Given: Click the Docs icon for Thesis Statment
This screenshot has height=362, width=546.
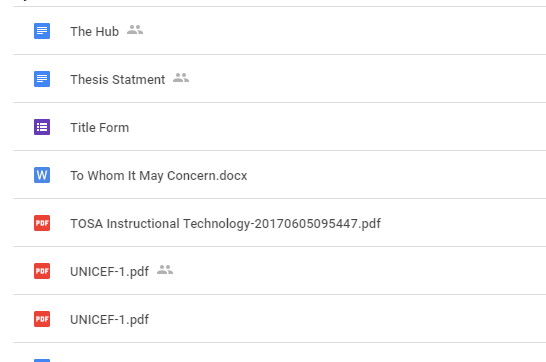Looking at the screenshot, I should (42, 79).
